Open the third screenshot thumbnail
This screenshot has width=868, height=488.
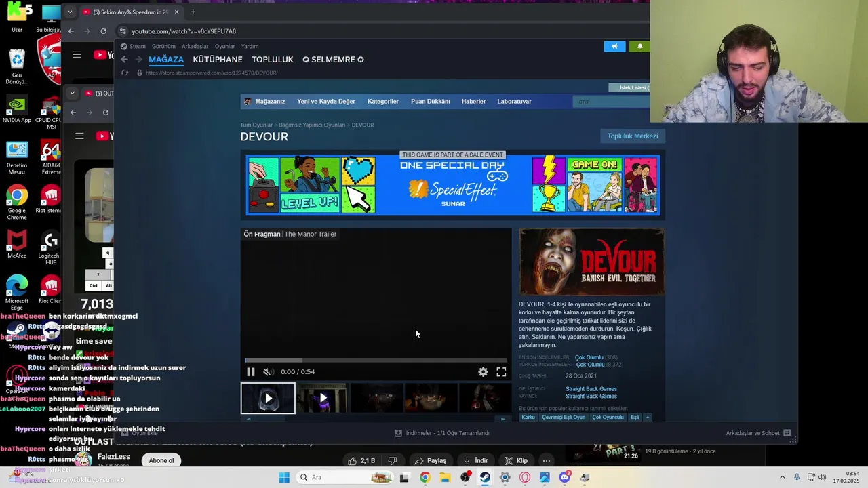pos(376,398)
